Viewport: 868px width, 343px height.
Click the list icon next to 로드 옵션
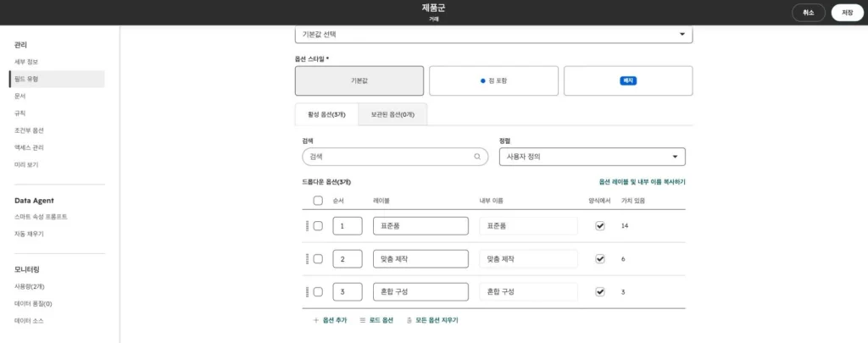[x=363, y=320]
